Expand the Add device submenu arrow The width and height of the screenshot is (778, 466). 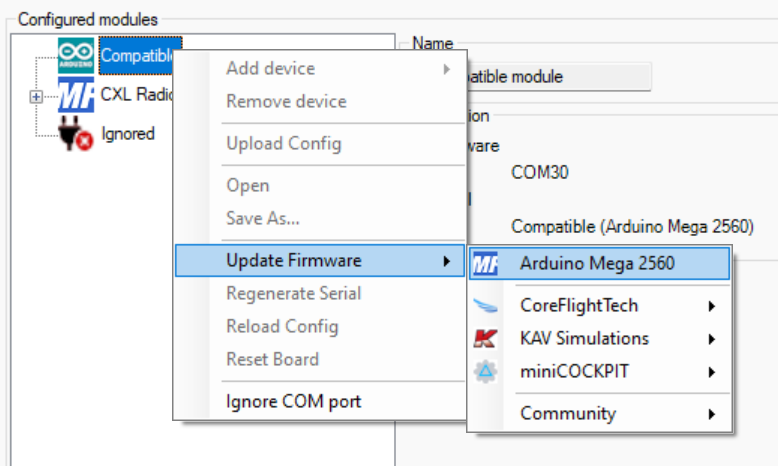pyautogui.click(x=446, y=69)
